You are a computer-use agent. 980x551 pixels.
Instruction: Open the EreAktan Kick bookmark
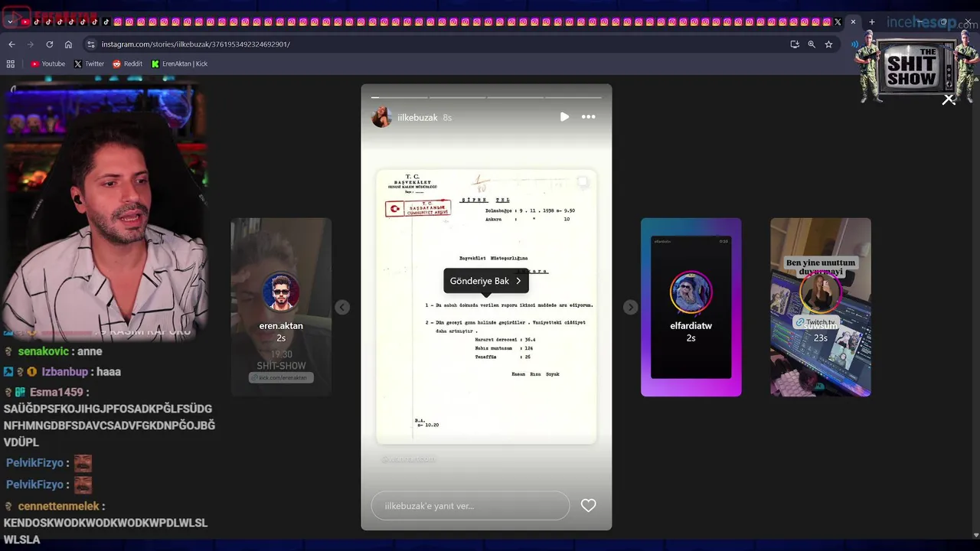(x=179, y=64)
